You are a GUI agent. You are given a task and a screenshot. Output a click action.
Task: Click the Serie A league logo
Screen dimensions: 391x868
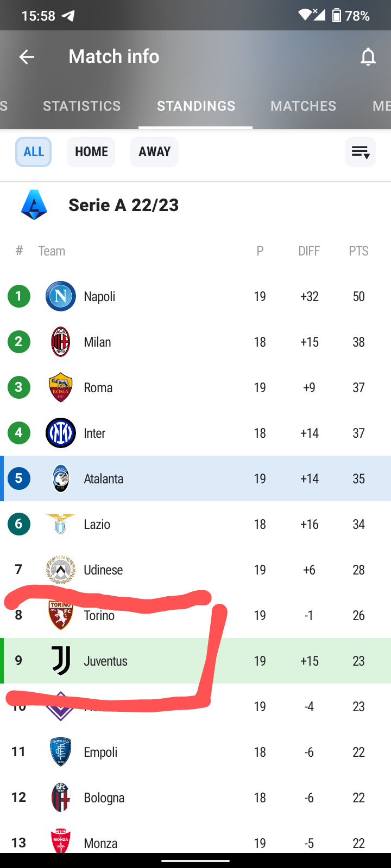point(34,205)
